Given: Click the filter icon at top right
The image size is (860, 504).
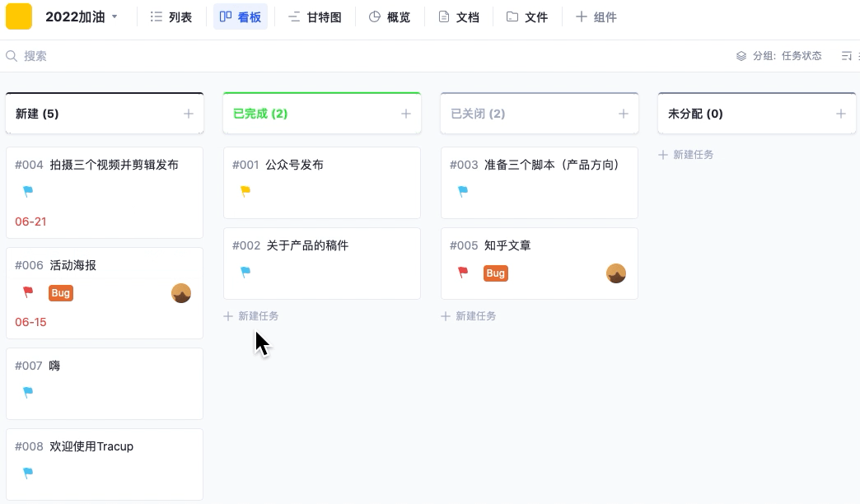Looking at the screenshot, I should (847, 55).
